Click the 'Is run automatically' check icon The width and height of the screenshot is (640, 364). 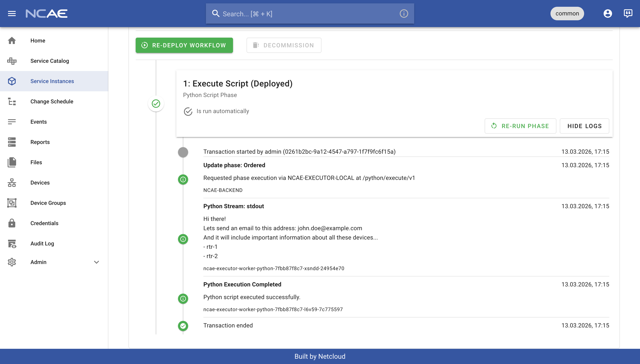coord(188,111)
